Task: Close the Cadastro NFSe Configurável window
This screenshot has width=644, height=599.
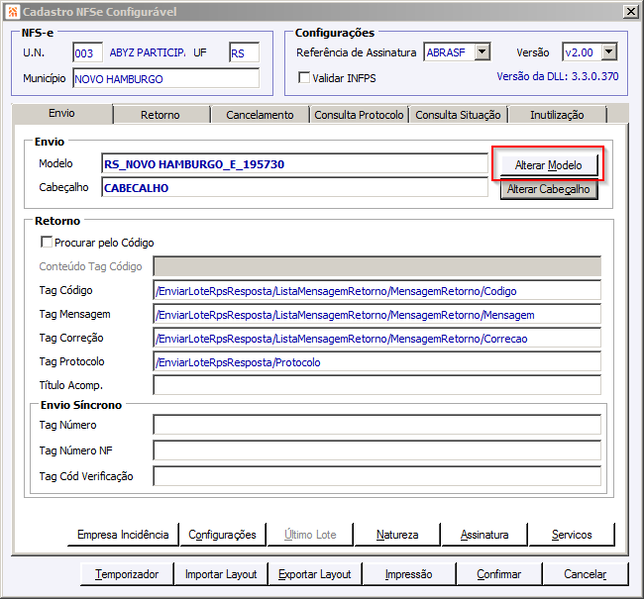Action: click(630, 12)
